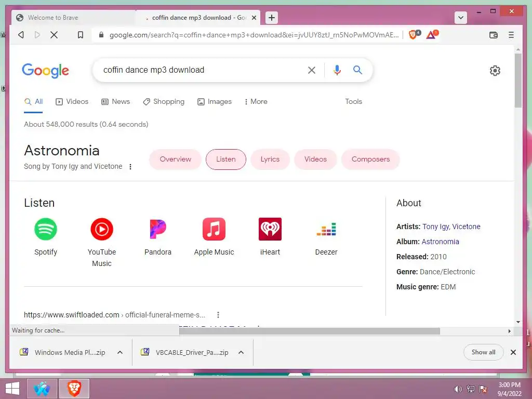This screenshot has height=399, width=532.
Task: Stop page loading with the X button
Action: click(54, 35)
